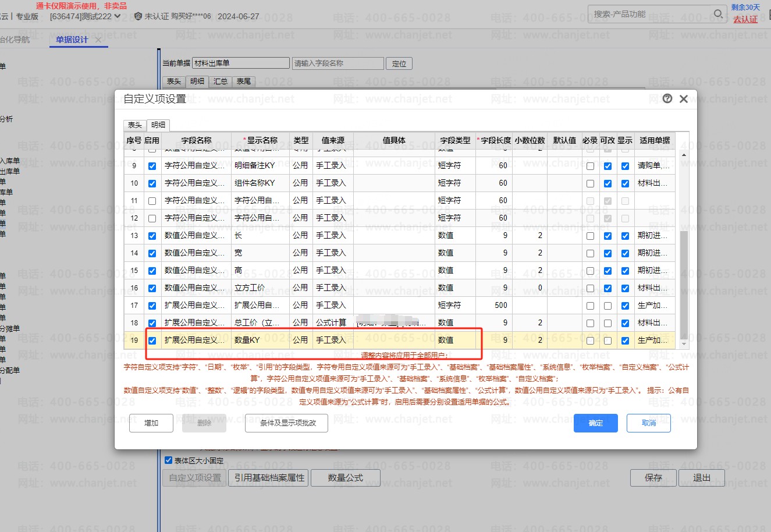Check the 必录 checkbox in row 13 长
Screen dimensions: 771x532
pos(590,236)
